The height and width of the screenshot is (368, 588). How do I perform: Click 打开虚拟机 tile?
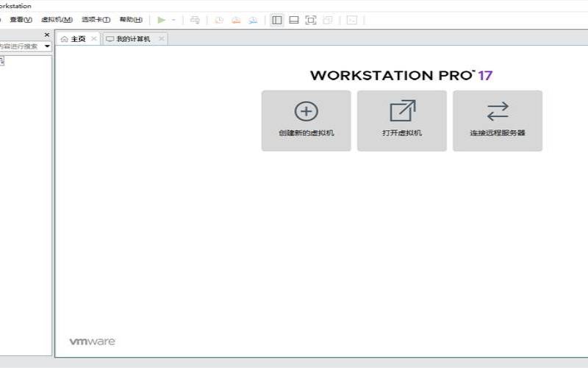(x=402, y=121)
